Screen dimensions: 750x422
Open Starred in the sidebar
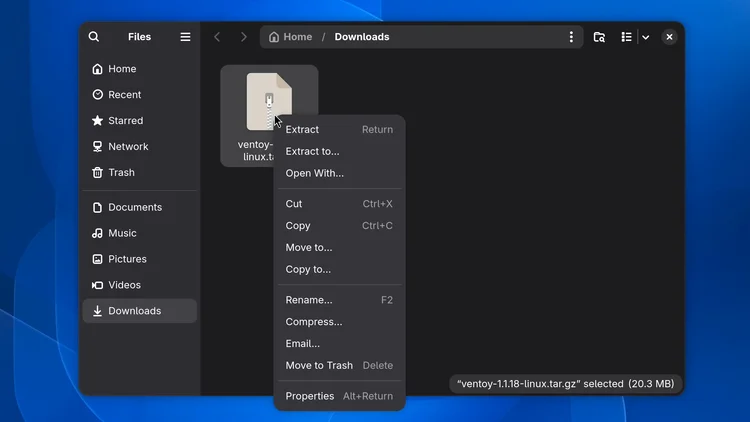(x=140, y=121)
